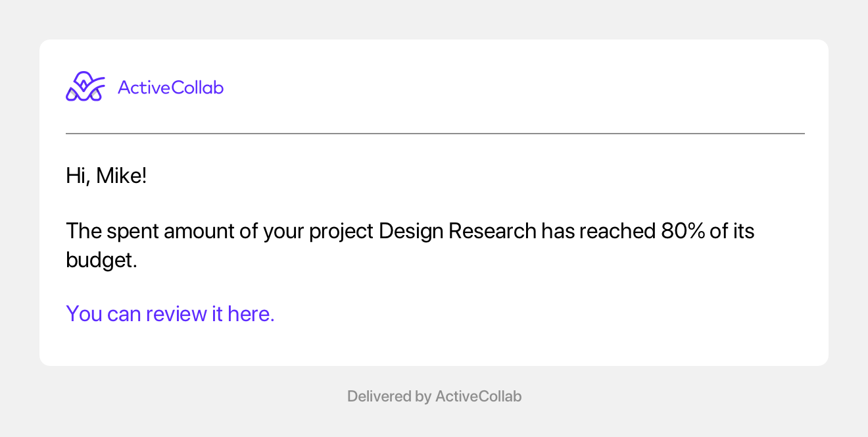Click the word 'Hi,' in the greeting
Screen dimensions: 868x437
[78, 176]
